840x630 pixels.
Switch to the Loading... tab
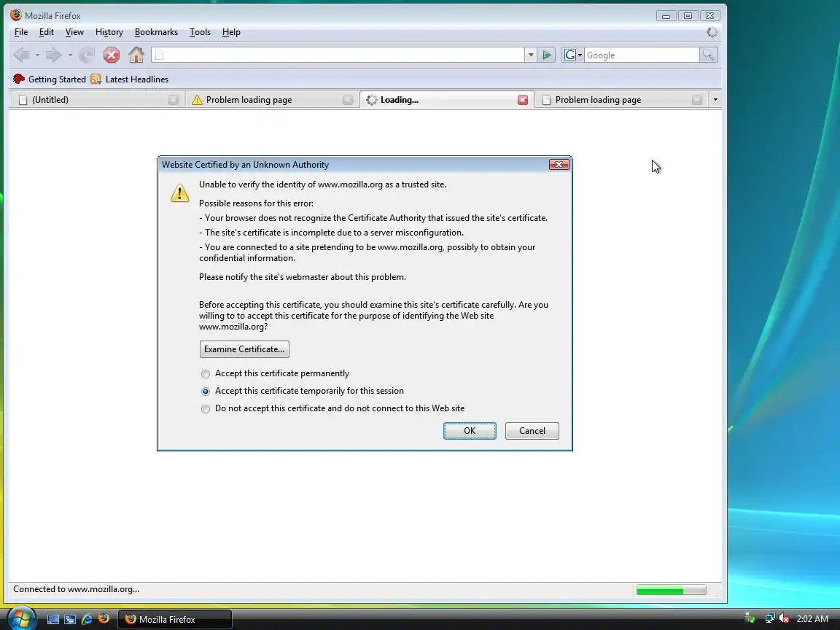tap(446, 100)
